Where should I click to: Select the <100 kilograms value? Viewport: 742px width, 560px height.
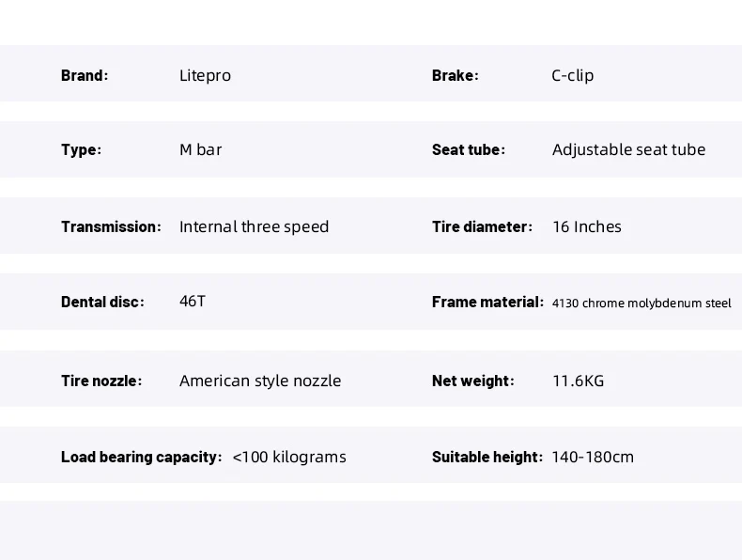point(289,457)
